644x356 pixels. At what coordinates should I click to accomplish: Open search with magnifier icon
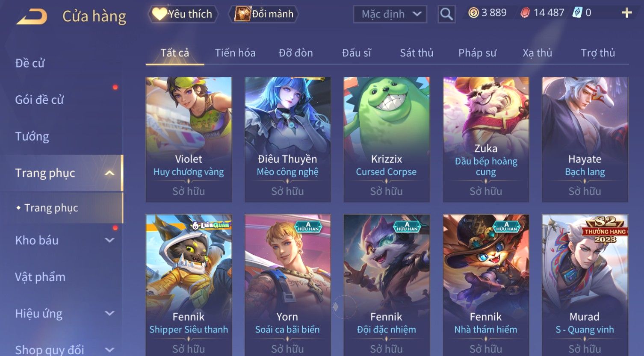pyautogui.click(x=446, y=14)
